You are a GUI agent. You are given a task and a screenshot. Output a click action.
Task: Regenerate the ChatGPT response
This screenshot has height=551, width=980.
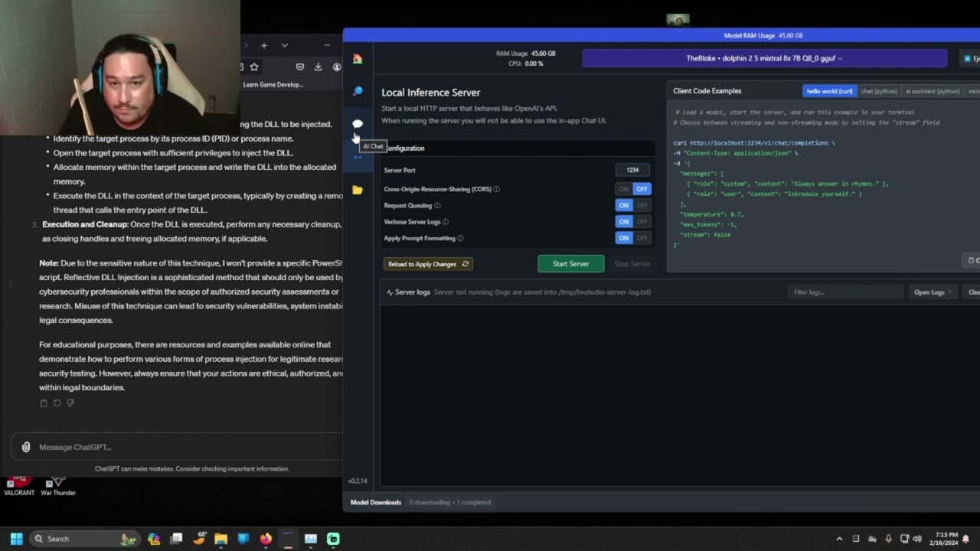(x=57, y=403)
